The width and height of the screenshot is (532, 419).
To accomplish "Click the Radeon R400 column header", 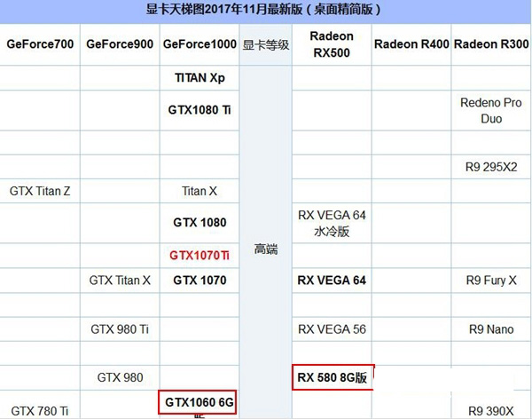I will click(x=411, y=44).
